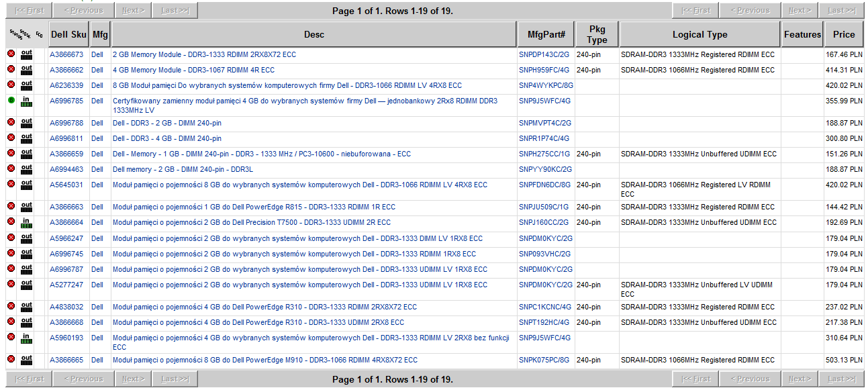The width and height of the screenshot is (868, 390).
Task: Click the out-of-stock icon for SKU A3866663
Action: 26,206
